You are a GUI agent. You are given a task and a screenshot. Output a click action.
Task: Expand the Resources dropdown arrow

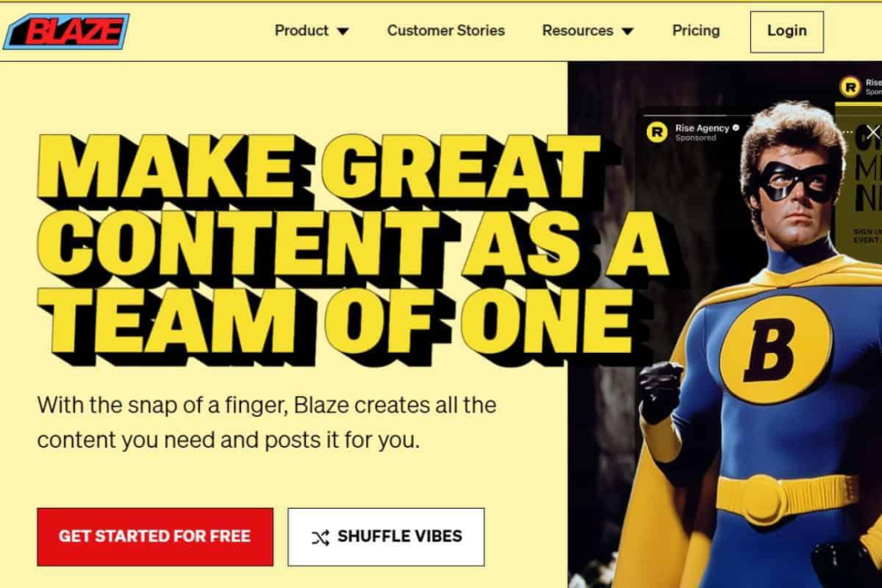628,32
